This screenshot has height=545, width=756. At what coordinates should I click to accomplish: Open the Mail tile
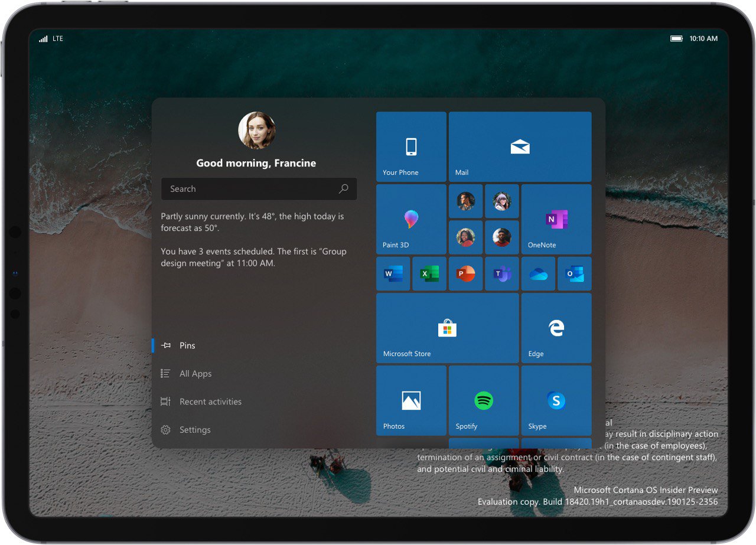[x=520, y=146]
